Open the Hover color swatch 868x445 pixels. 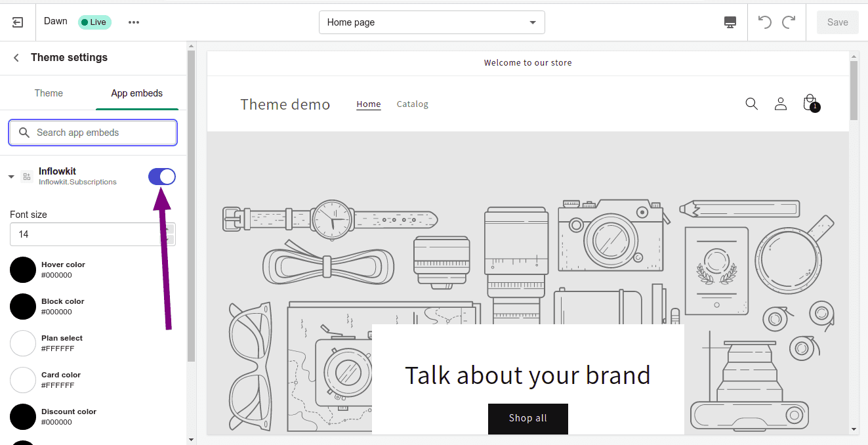pos(23,270)
